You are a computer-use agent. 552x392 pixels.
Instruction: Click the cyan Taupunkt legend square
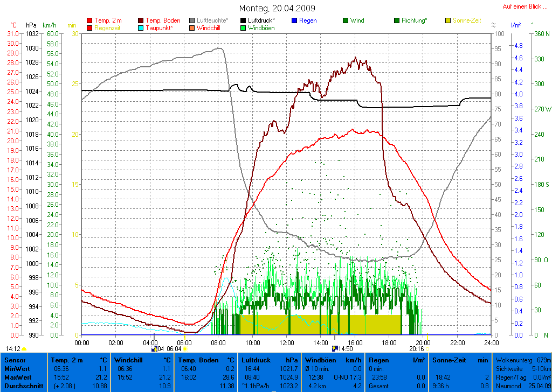coord(141,28)
